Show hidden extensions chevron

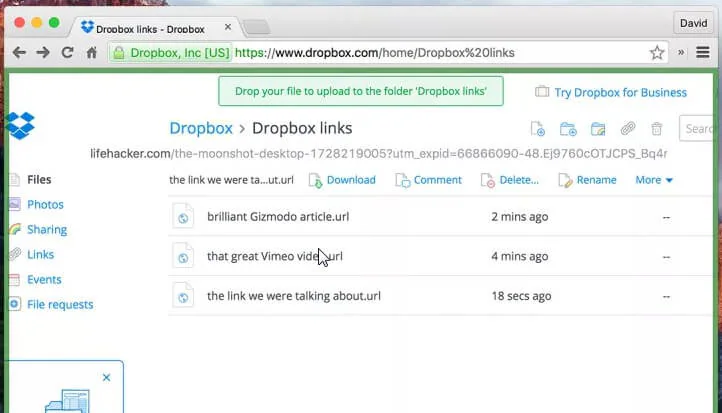tap(681, 52)
